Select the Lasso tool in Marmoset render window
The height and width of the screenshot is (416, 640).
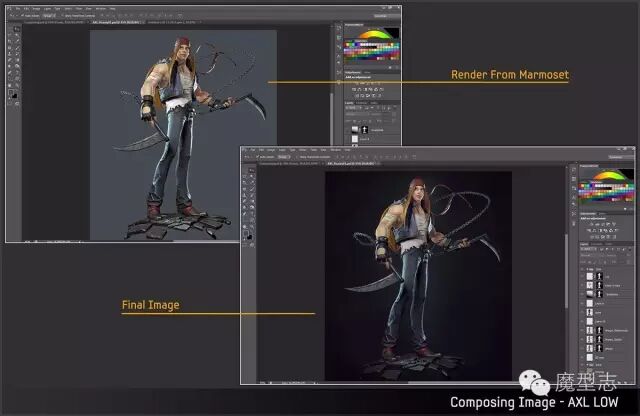9,35
